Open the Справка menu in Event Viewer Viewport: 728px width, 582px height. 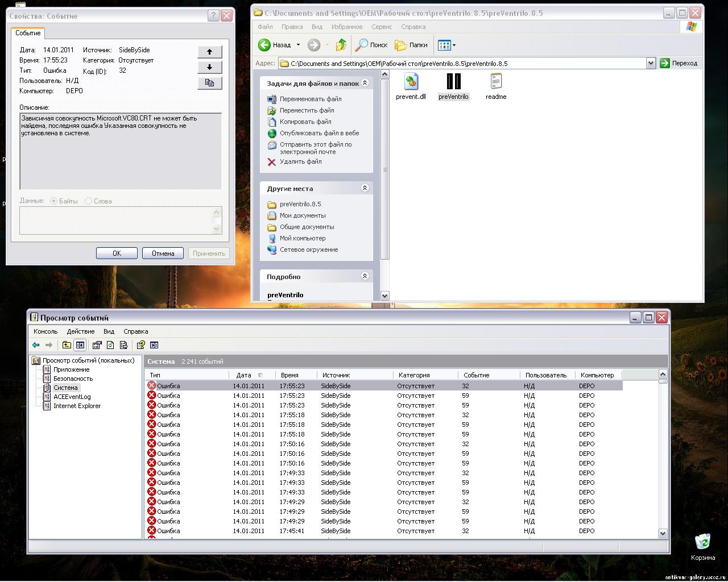[x=136, y=331]
